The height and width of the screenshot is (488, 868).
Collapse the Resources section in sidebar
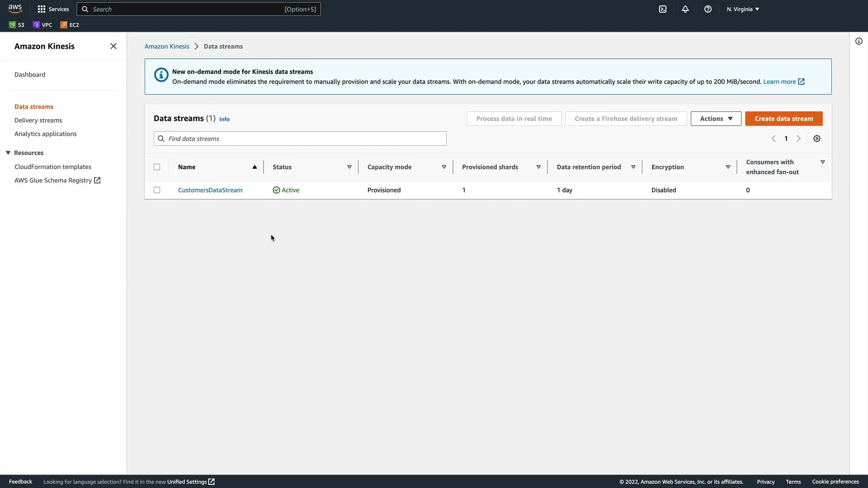8,153
